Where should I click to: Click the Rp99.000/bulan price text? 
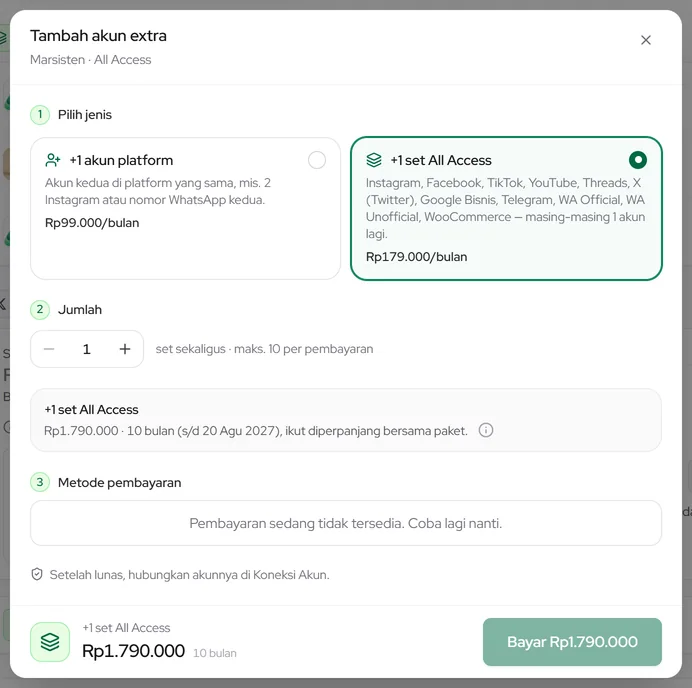pos(92,223)
